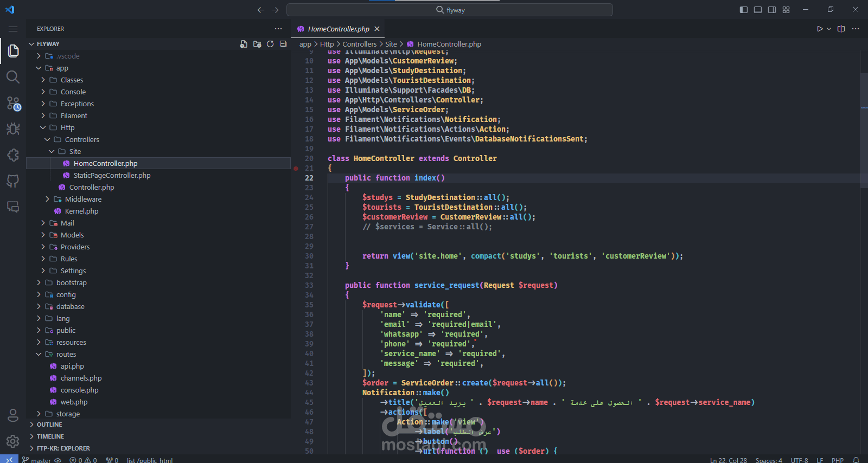Split the editor to the right

[x=841, y=29]
